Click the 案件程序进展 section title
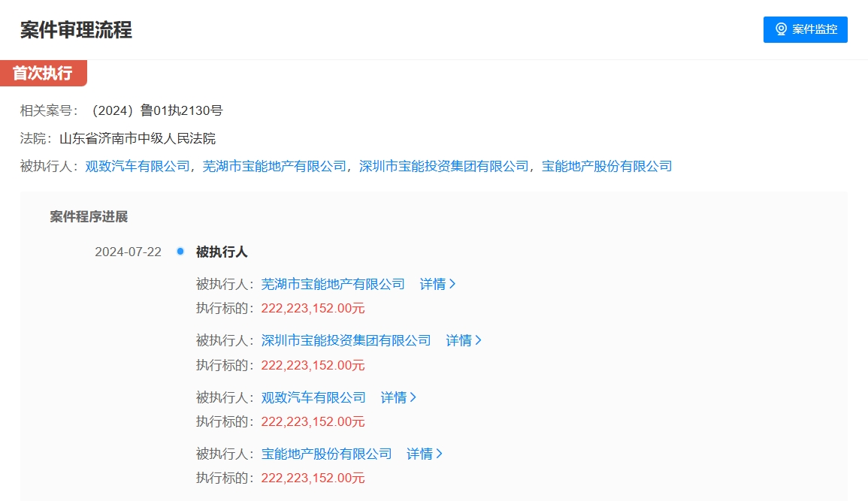The image size is (868, 501). click(x=89, y=217)
